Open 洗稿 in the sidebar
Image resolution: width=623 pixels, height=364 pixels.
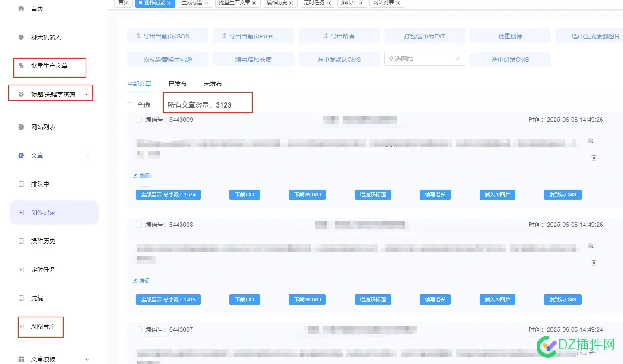point(37,298)
